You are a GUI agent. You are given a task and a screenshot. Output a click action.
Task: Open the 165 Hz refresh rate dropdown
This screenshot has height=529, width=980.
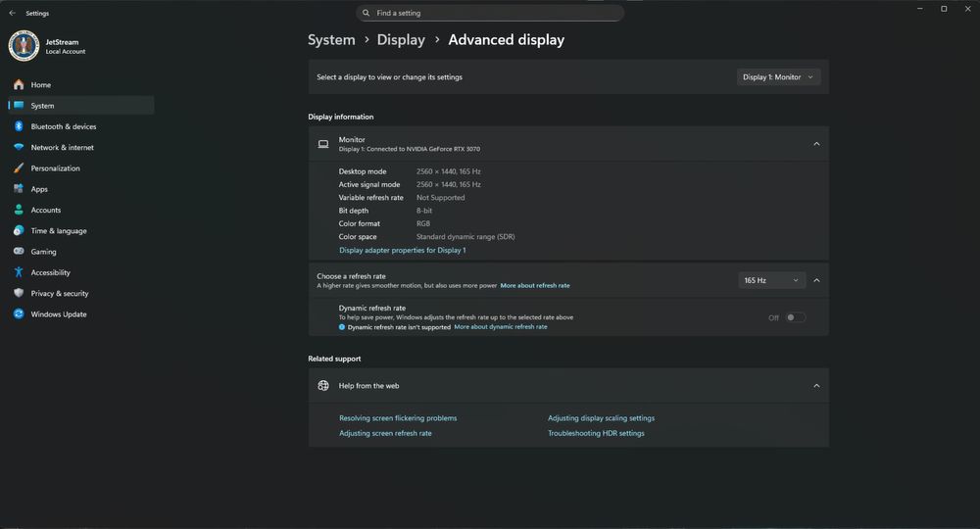772,280
